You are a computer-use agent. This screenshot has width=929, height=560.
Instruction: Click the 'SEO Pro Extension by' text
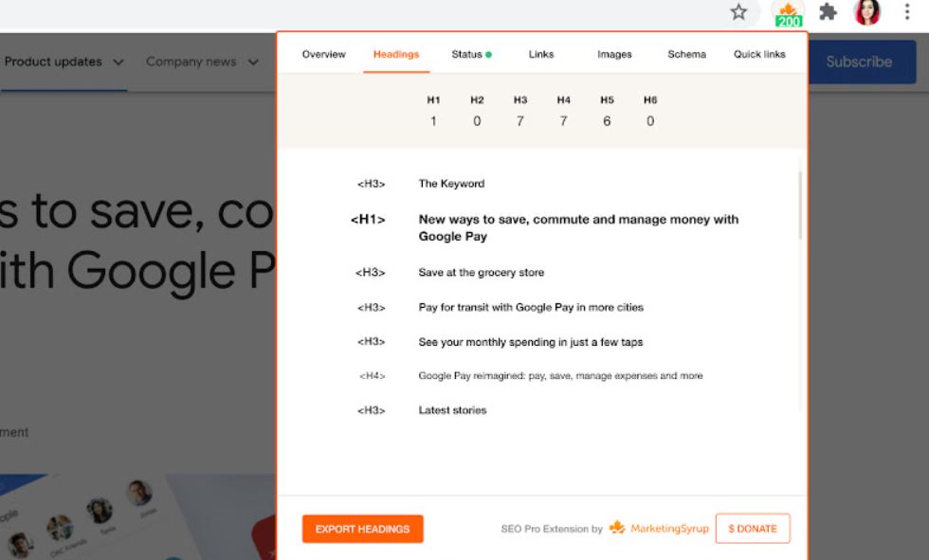[x=552, y=529]
